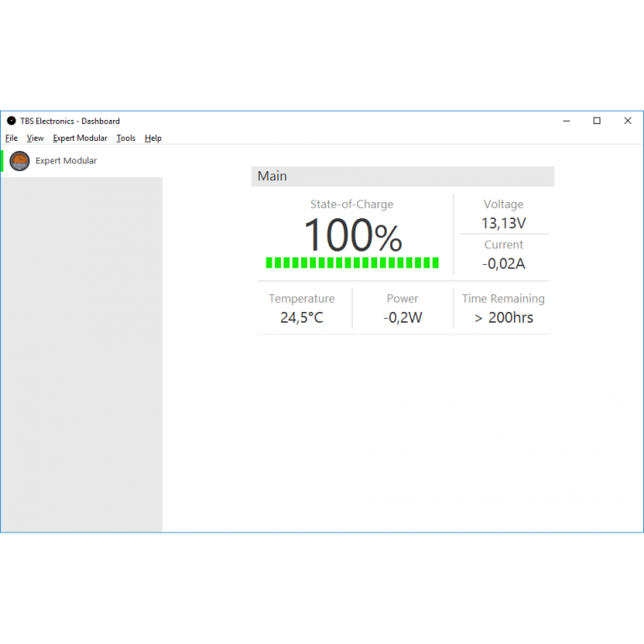644x644 pixels.
Task: Select the Expert Modular label in device list
Action: (66, 161)
